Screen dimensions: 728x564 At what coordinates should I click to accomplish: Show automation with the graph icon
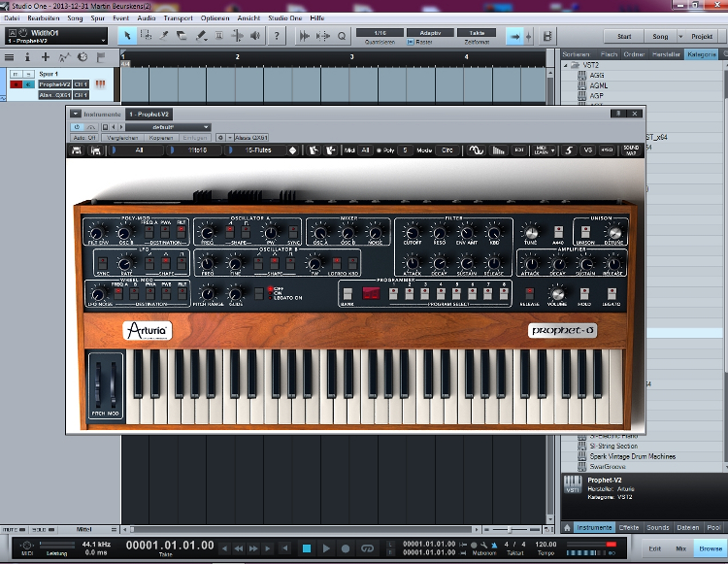(x=64, y=57)
